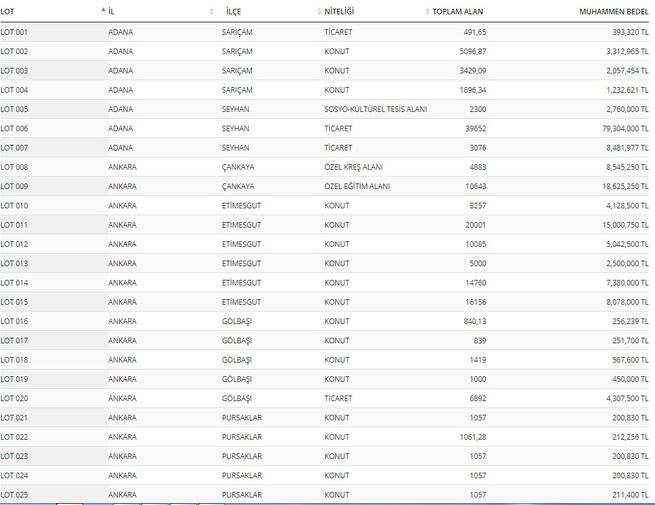Image resolution: width=655 pixels, height=505 pixels.
Task: Click ÖZEL EĞİTİM ALANI cell
Action: point(357,186)
